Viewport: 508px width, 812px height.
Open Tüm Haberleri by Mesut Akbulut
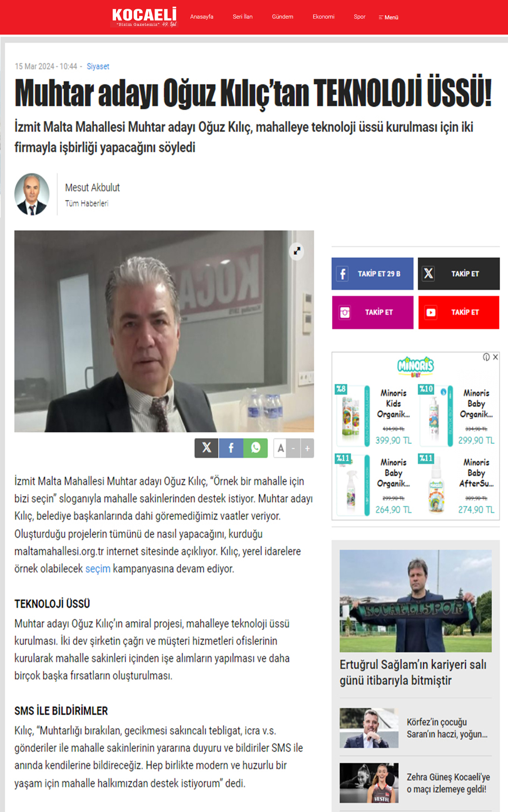[87, 203]
